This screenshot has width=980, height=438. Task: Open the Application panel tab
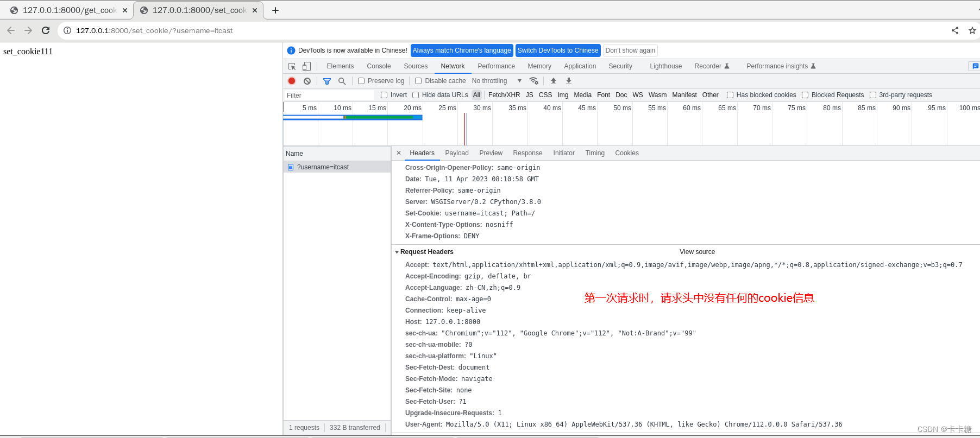tap(580, 66)
